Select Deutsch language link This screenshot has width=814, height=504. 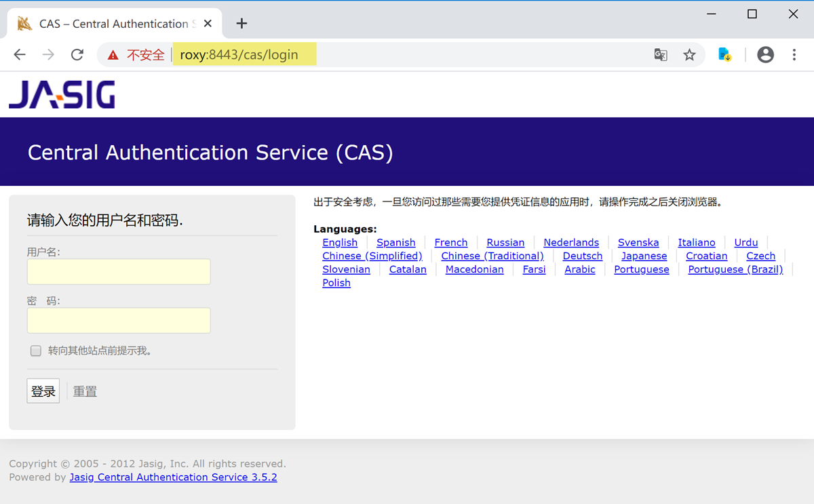click(583, 256)
